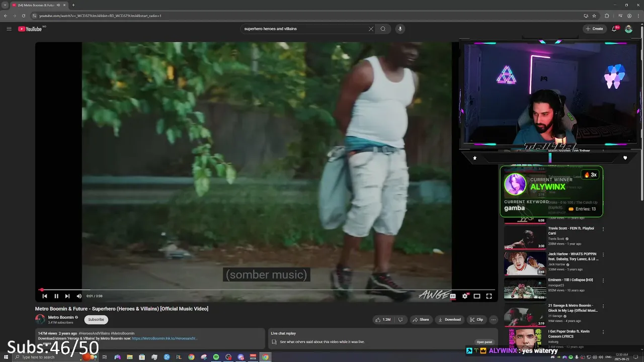Toggle closed captions in the player
644x362 pixels.
point(453,296)
